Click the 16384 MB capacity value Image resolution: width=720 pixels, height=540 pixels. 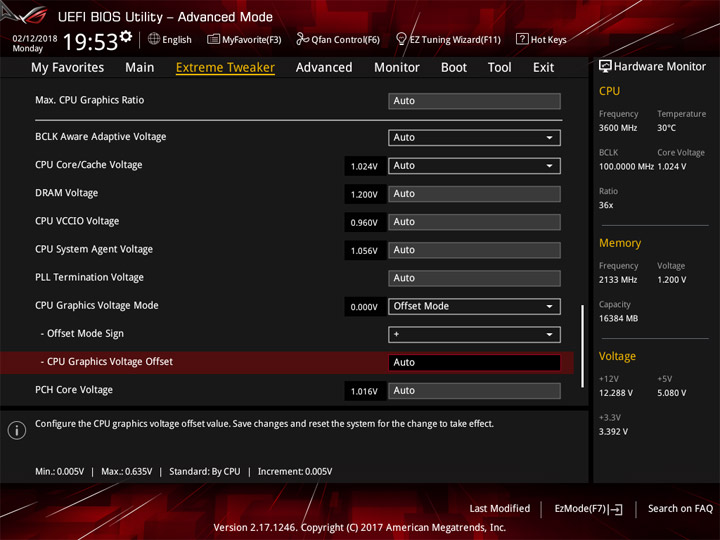618,319
